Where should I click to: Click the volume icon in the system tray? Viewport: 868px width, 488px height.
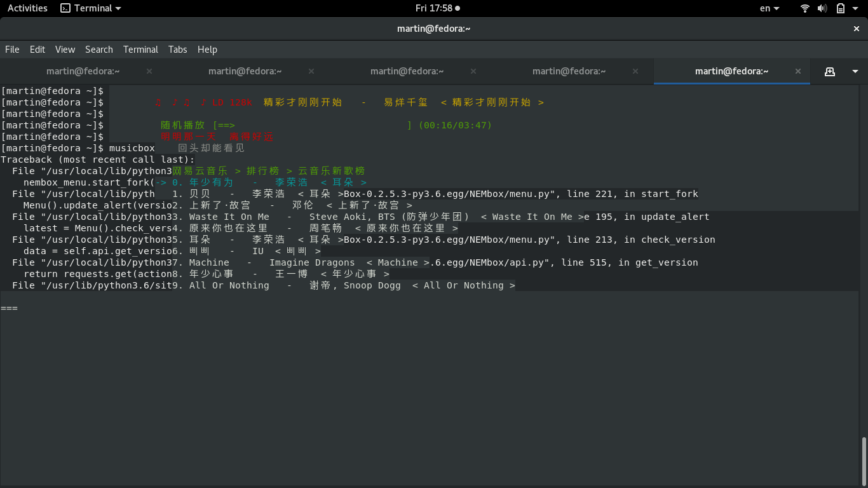(x=822, y=8)
